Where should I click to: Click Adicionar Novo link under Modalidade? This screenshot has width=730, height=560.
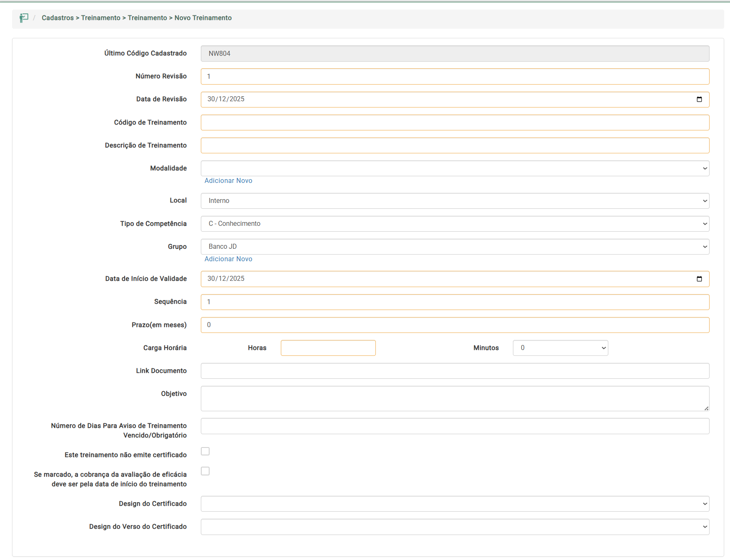coord(228,180)
